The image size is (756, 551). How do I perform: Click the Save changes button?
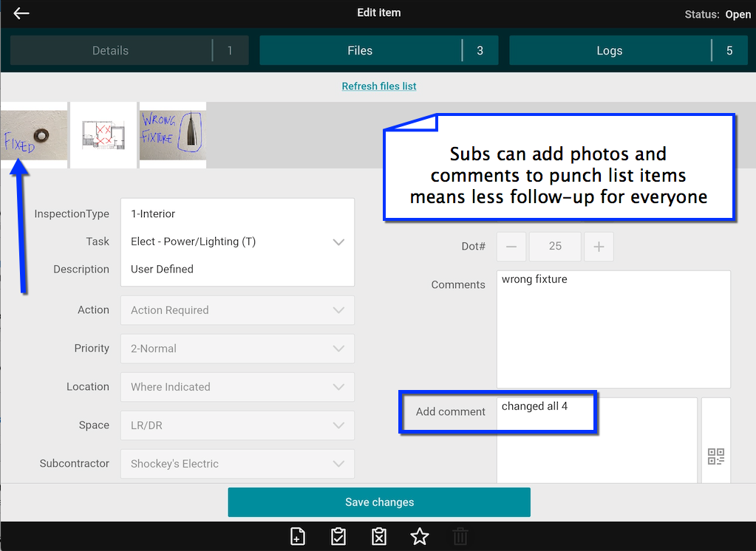pyautogui.click(x=378, y=502)
